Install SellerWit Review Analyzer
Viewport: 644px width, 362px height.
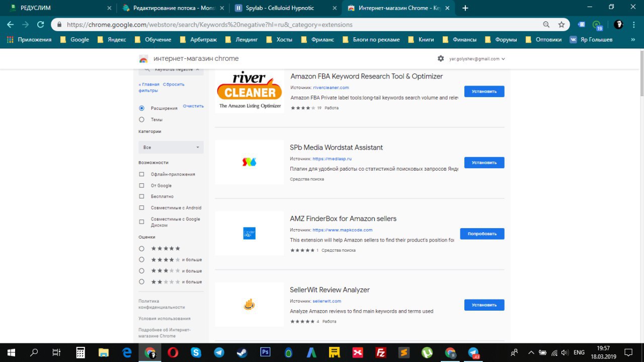[484, 305]
